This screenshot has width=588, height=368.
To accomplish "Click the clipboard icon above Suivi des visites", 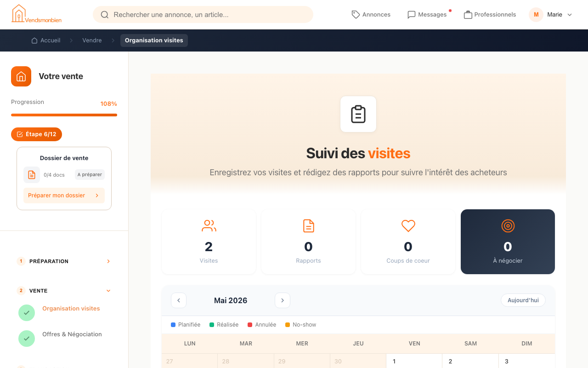I will pyautogui.click(x=358, y=114).
